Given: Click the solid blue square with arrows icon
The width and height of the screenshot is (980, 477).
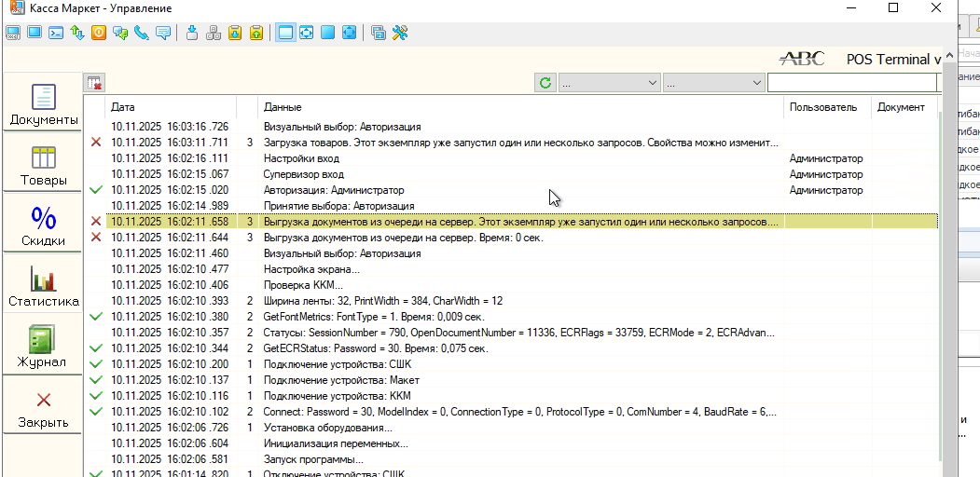Looking at the screenshot, I should pyautogui.click(x=349, y=33).
